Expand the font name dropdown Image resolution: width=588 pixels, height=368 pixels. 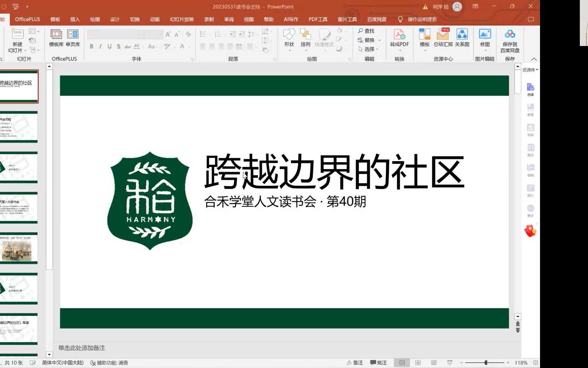point(141,34)
